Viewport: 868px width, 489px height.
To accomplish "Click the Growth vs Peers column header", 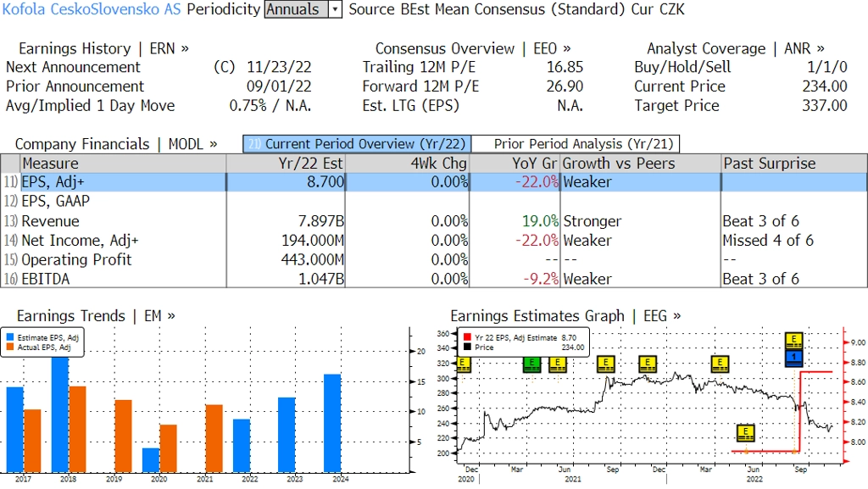I will pos(641,164).
